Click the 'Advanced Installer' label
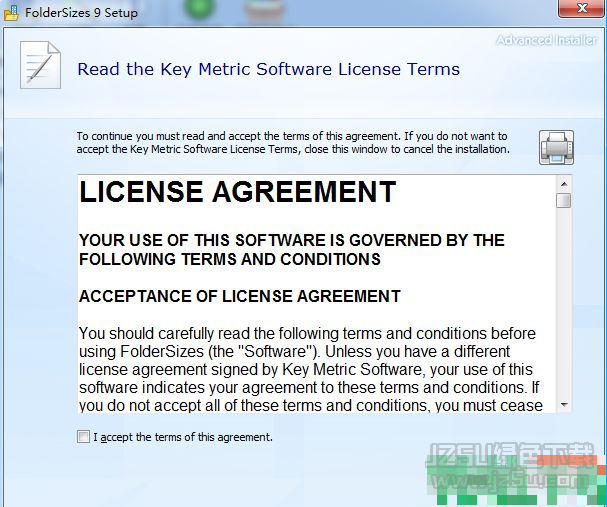The height and width of the screenshot is (507, 607). click(x=547, y=40)
